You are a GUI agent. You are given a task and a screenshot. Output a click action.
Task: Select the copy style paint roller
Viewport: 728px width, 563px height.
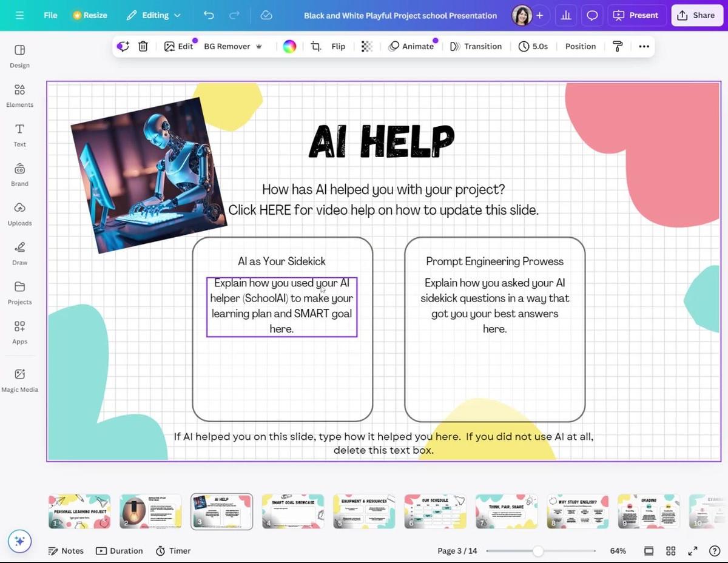tap(618, 46)
